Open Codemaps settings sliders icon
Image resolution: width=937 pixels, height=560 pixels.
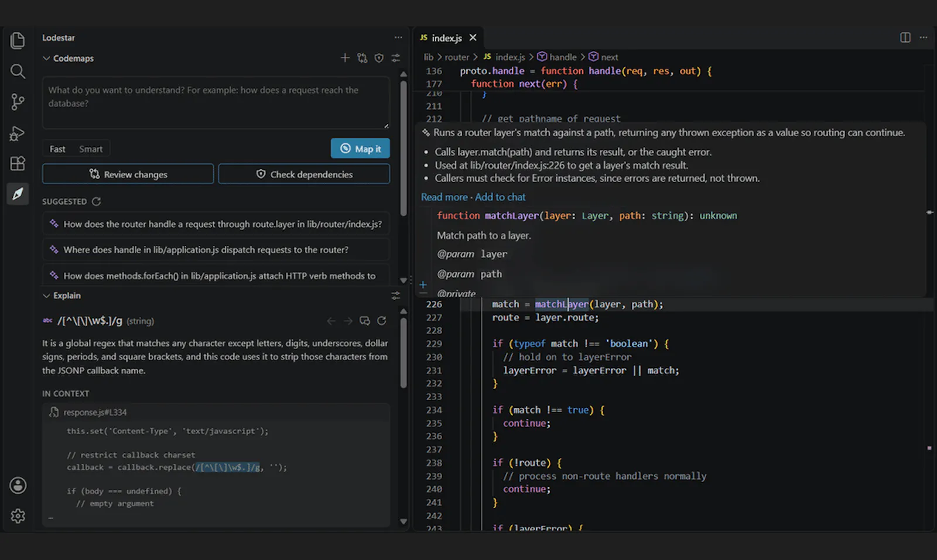pyautogui.click(x=396, y=58)
